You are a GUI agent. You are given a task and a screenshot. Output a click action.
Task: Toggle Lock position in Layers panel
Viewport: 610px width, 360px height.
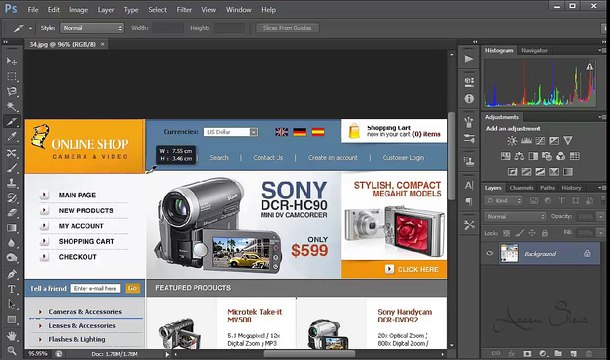(x=532, y=233)
